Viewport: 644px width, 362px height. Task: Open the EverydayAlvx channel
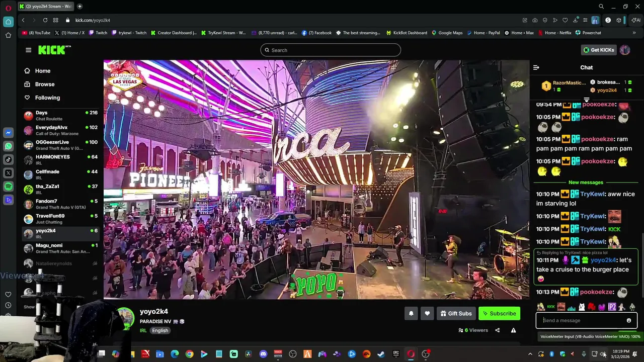[x=60, y=130]
